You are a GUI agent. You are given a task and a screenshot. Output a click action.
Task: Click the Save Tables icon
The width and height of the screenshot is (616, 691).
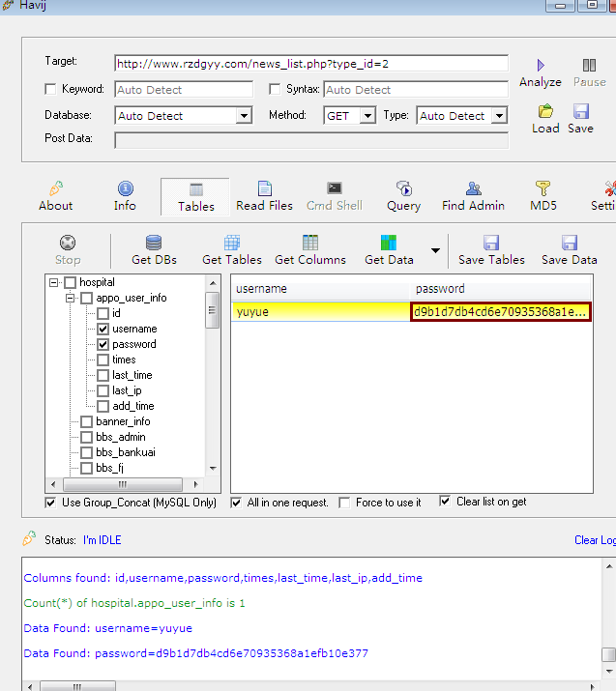pos(491,243)
